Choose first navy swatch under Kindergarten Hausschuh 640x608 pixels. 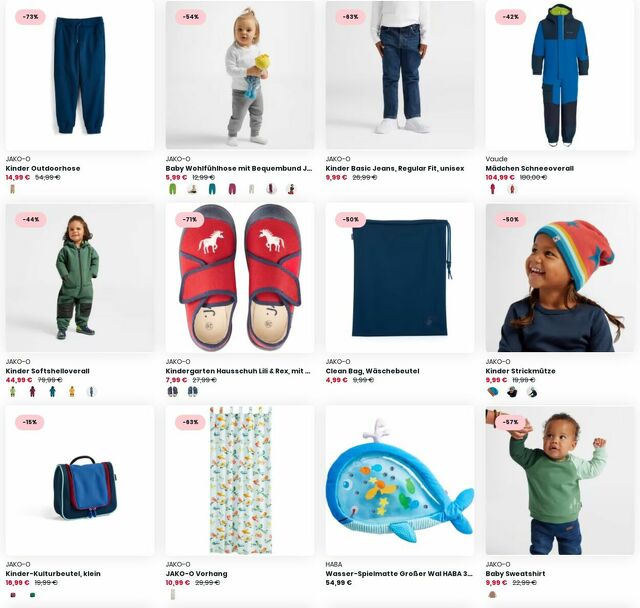[x=172, y=392]
